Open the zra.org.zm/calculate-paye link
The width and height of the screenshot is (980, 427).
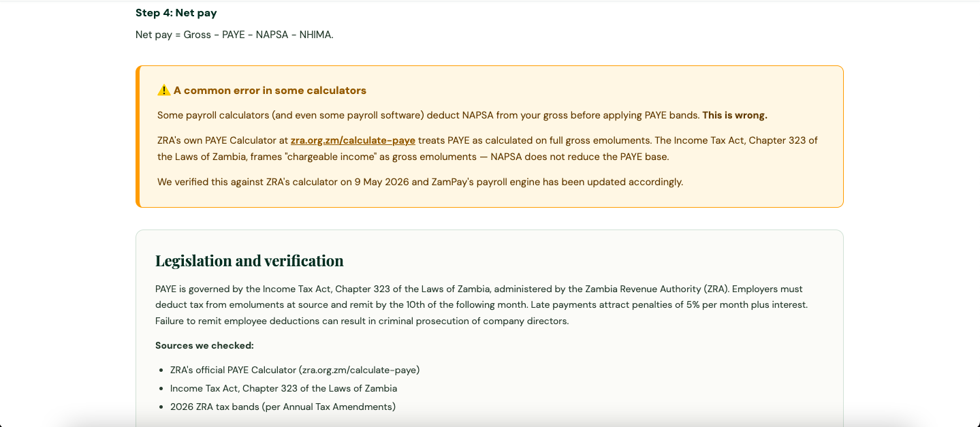pyautogui.click(x=353, y=140)
